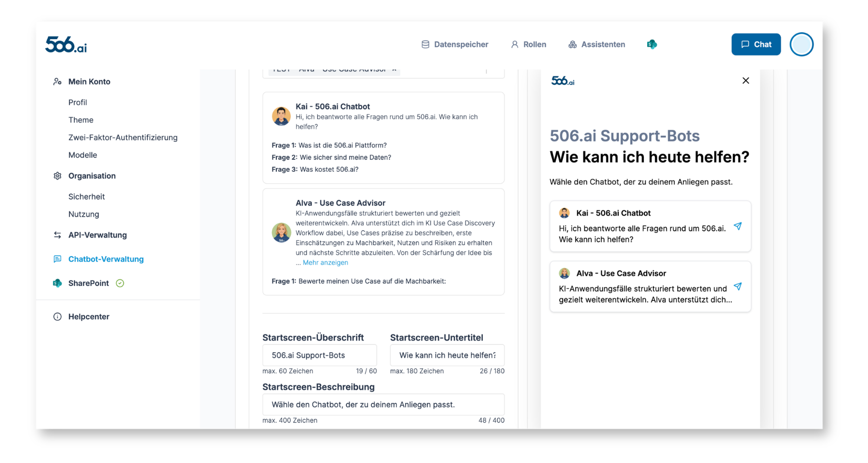Click '506.ai Support-Bots' heading in preview
This screenshot has height=463, width=868.
click(624, 136)
